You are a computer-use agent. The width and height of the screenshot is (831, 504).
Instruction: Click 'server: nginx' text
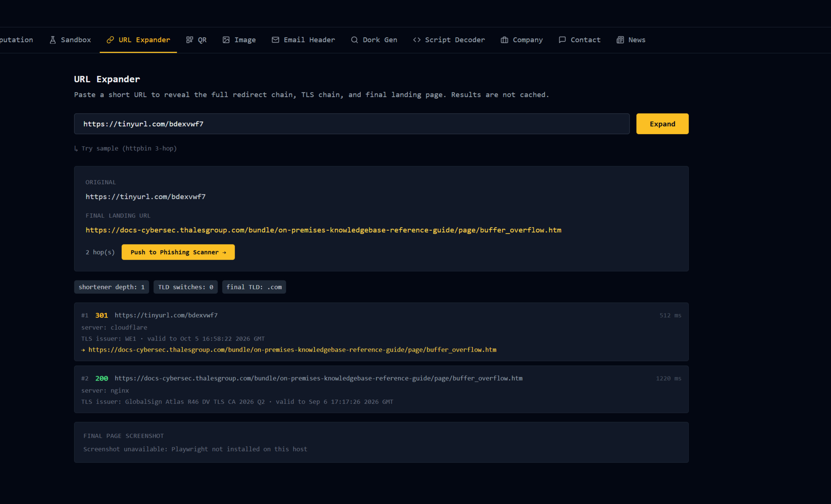(105, 391)
